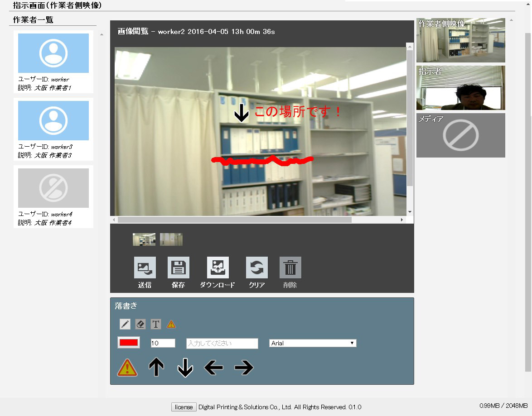Select the pencil drawing tool

pos(125,324)
